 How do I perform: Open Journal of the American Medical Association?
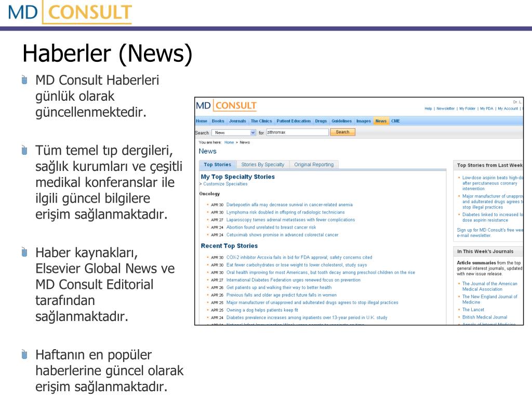489,286
